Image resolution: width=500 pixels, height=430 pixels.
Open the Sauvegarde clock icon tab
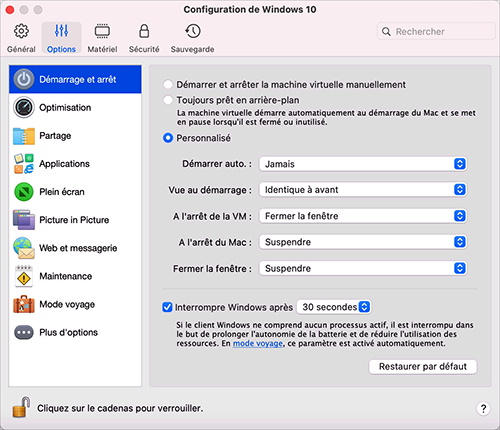click(x=192, y=31)
